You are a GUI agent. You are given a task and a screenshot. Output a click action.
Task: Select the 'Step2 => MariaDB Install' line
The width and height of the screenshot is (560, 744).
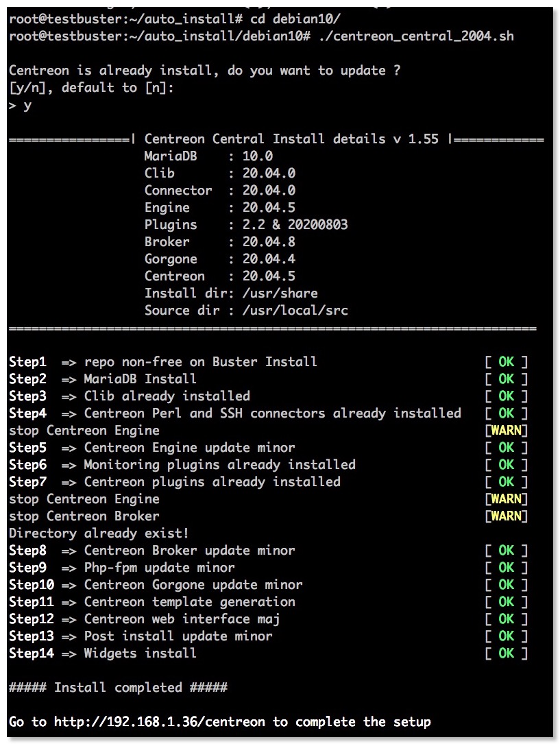click(x=103, y=379)
